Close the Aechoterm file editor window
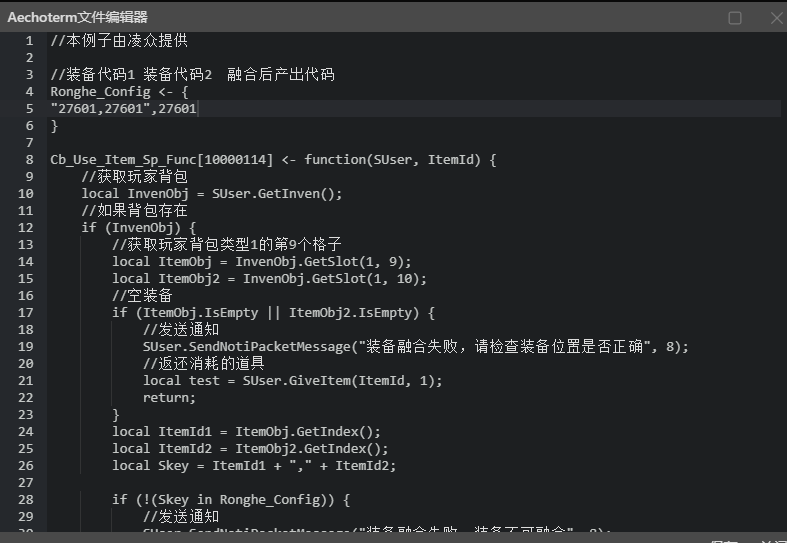 (776, 18)
